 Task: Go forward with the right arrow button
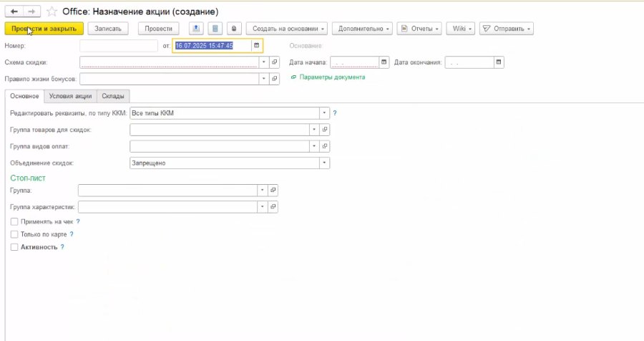31,11
